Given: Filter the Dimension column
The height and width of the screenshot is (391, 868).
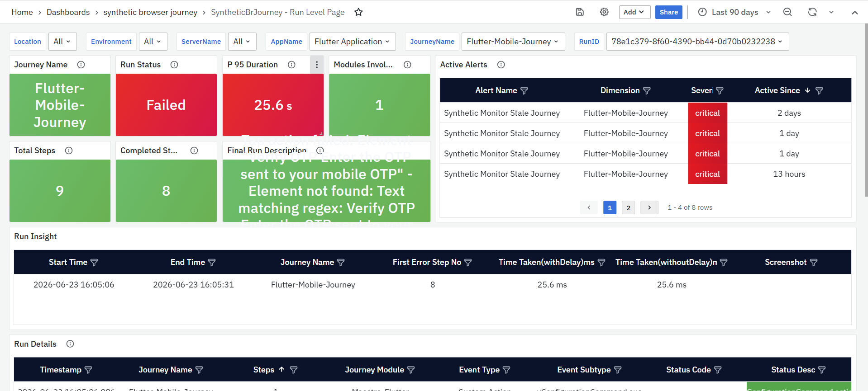Looking at the screenshot, I should click(x=647, y=91).
